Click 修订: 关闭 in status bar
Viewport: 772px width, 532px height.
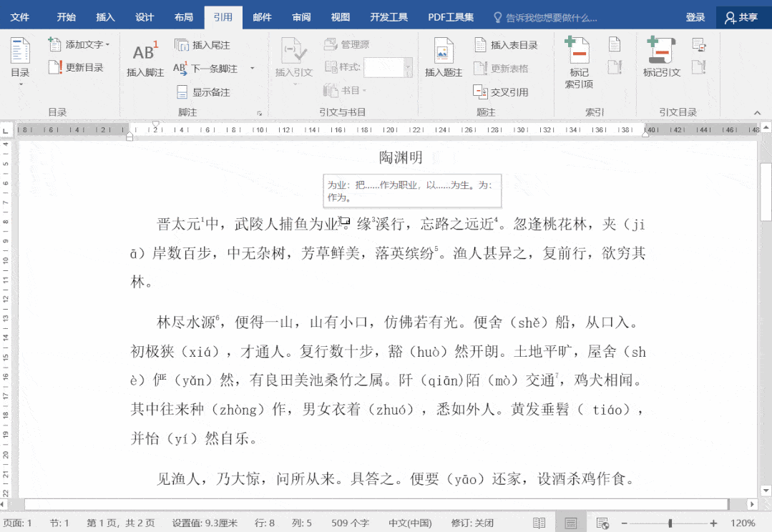tap(472, 523)
